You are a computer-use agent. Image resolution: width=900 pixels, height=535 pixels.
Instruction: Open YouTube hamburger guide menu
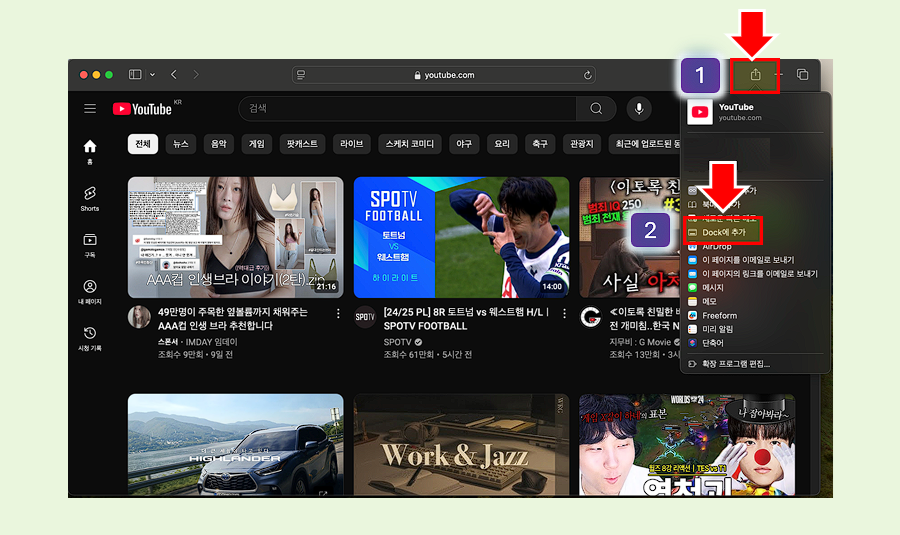[90, 108]
